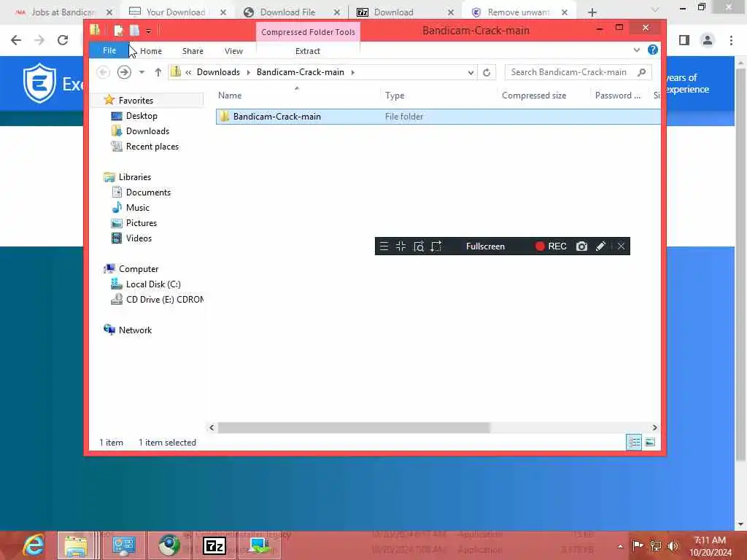
Task: Refresh the Explorer folder view
Action: (487, 72)
